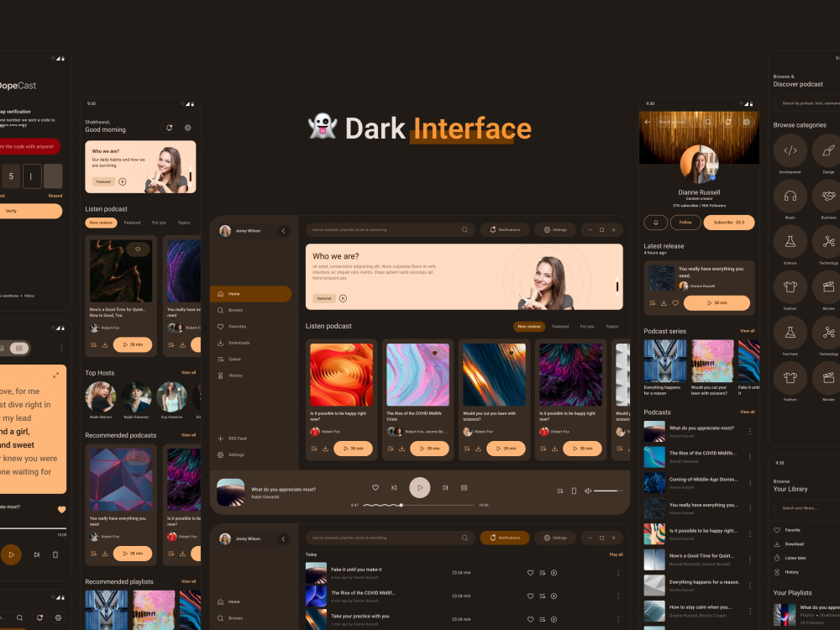Click Subscribe - $3.5 button
Viewport: 840px width, 630px height.
coord(729,223)
